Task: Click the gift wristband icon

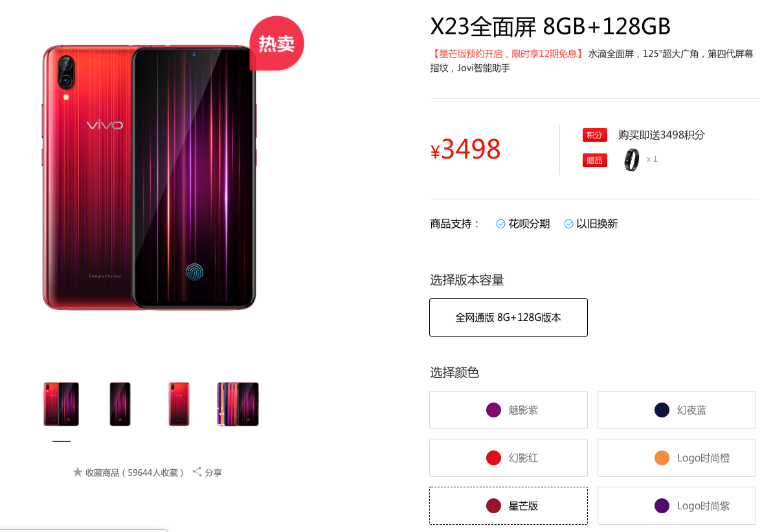Action: (x=631, y=160)
